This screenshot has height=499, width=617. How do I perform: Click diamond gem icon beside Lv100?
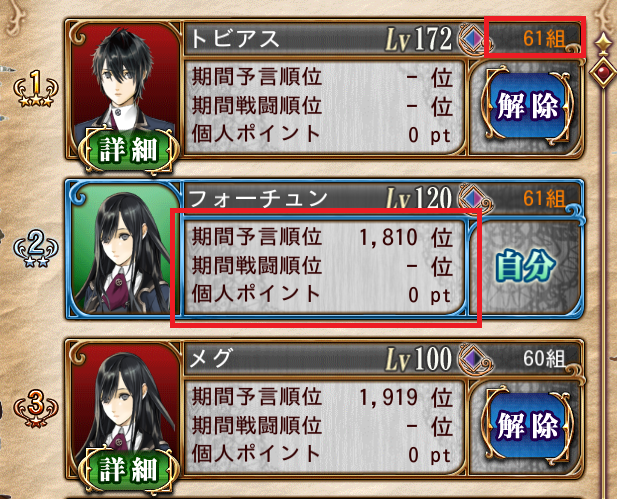coord(473,359)
